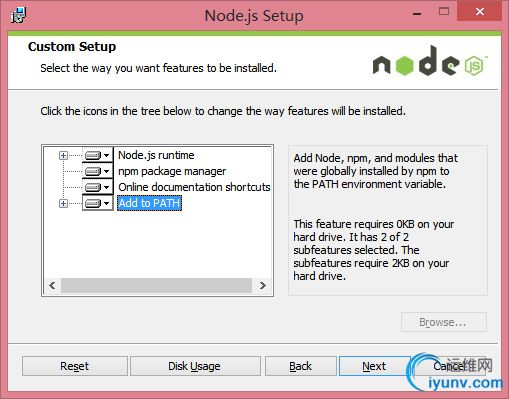Click the Reset button

(x=75, y=366)
